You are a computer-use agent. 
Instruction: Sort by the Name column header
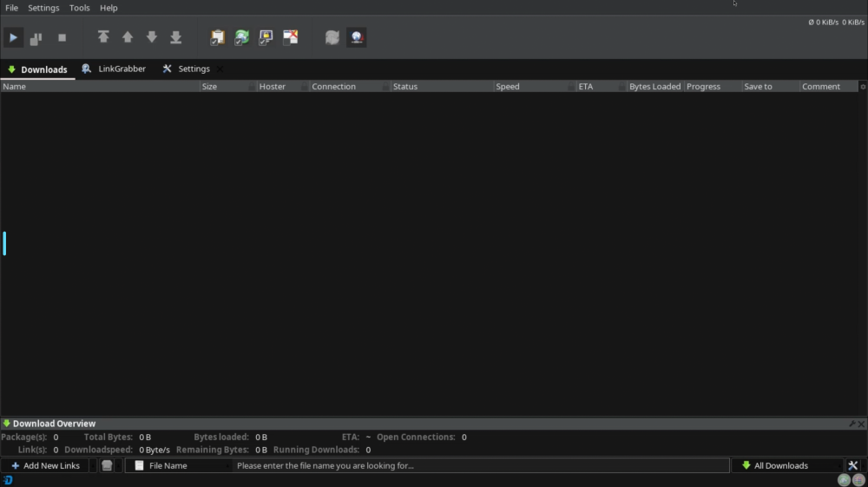click(x=100, y=86)
